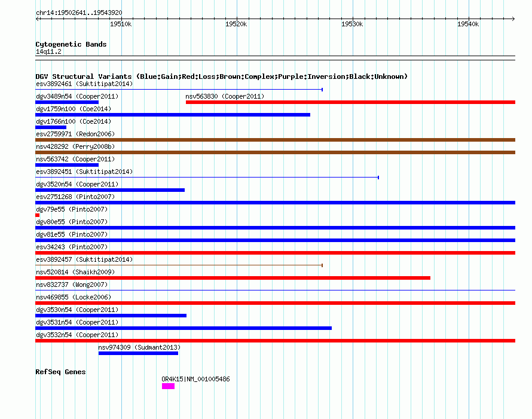This screenshot has width=532, height=419.
Task: Click the 14q11.2 cytogenetic band label
Action: point(48,51)
